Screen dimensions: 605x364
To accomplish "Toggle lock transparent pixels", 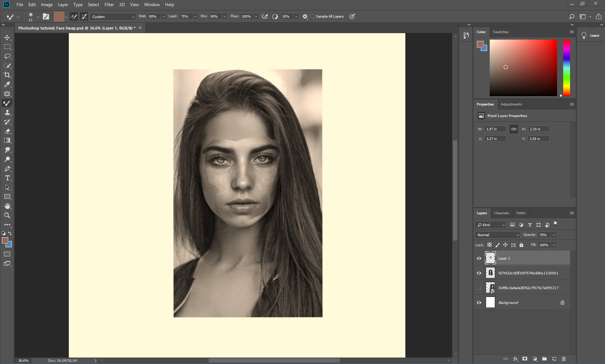I will point(489,245).
